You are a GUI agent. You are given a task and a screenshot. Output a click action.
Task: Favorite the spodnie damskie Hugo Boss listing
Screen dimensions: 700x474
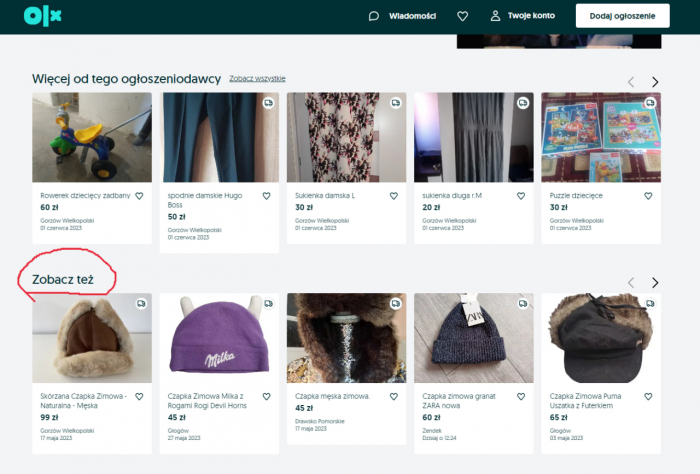tap(267, 196)
